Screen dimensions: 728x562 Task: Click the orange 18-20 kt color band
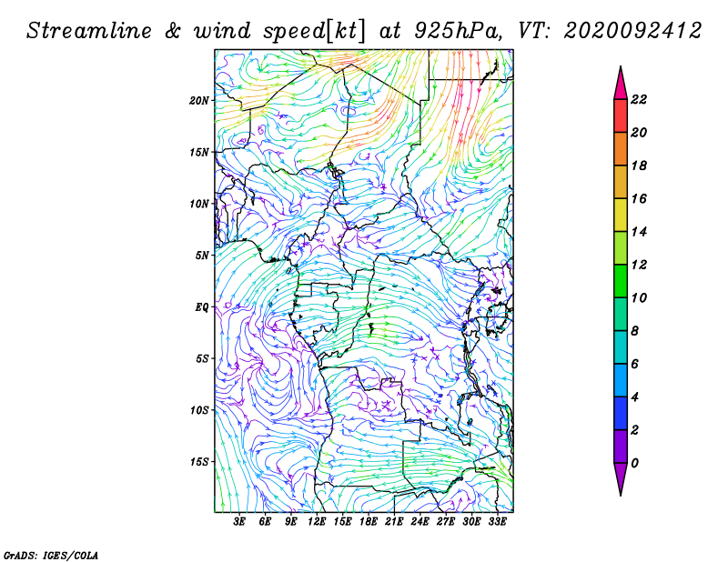click(x=621, y=149)
